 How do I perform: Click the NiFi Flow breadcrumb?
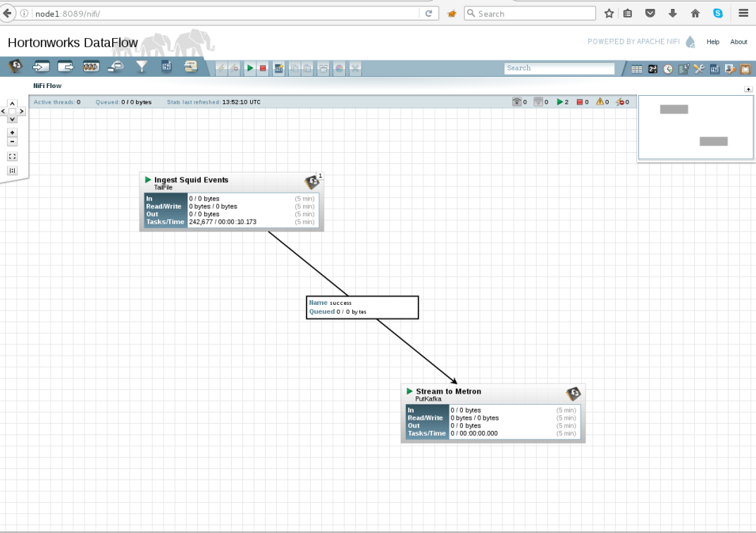tap(47, 86)
